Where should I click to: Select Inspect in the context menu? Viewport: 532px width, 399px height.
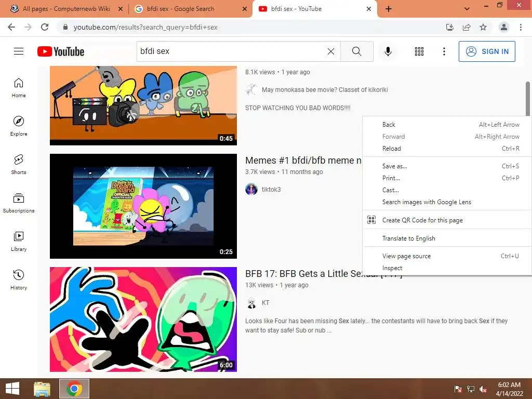[447, 268]
